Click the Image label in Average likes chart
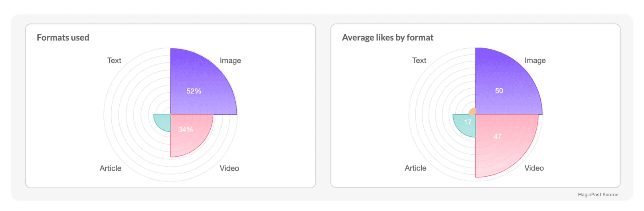The width and height of the screenshot is (644, 211). pyautogui.click(x=535, y=61)
